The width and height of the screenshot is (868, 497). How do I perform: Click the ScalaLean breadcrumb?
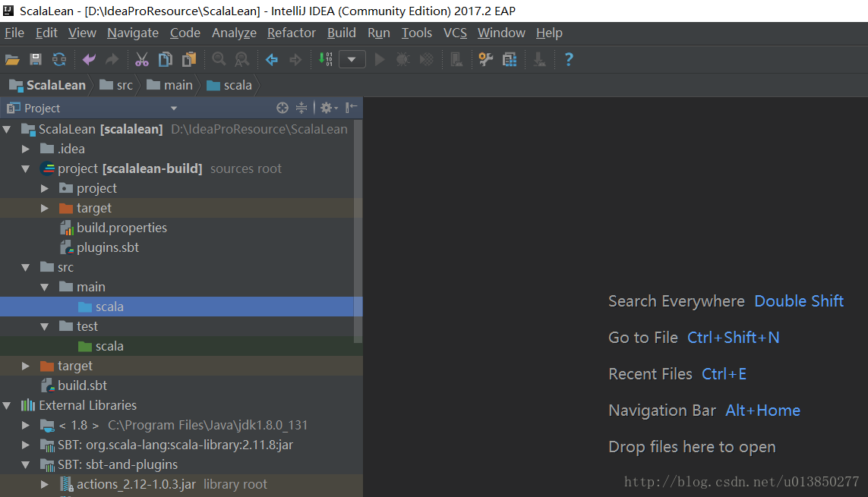48,85
